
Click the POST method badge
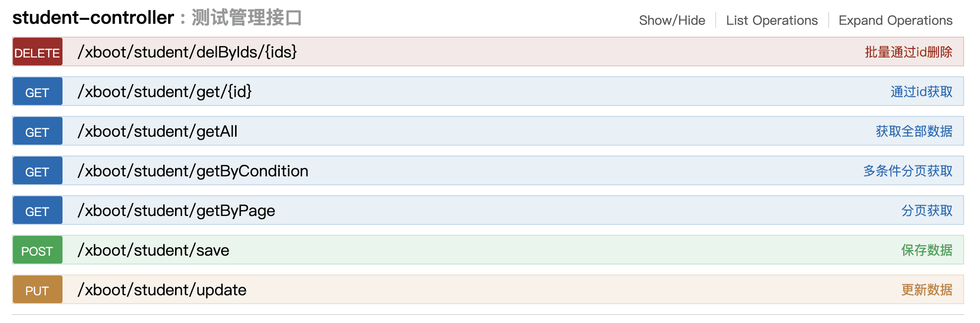(37, 250)
